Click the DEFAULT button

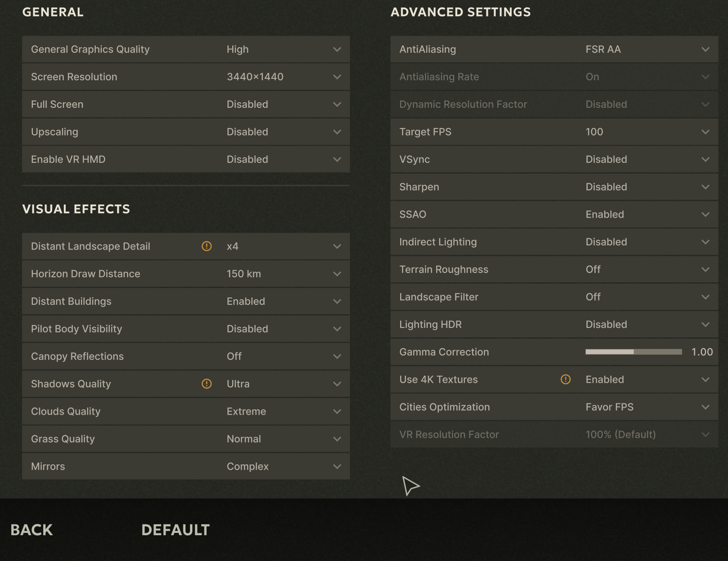pyautogui.click(x=175, y=530)
